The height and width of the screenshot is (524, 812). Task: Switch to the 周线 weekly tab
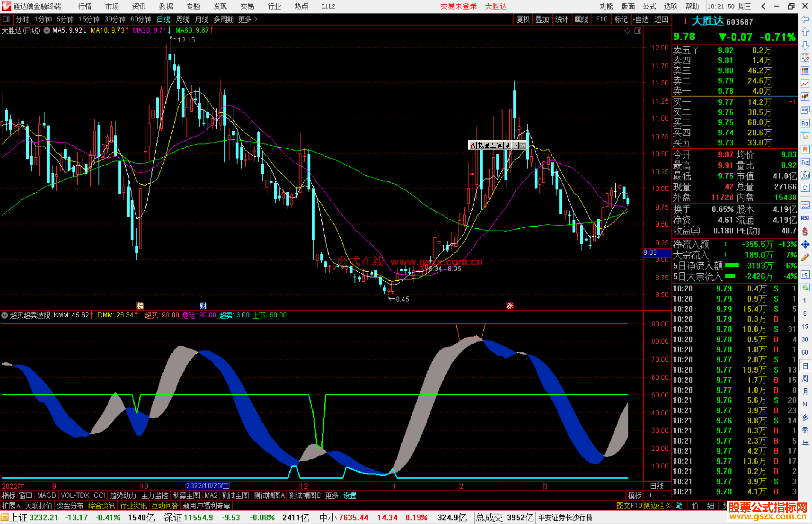(x=183, y=19)
